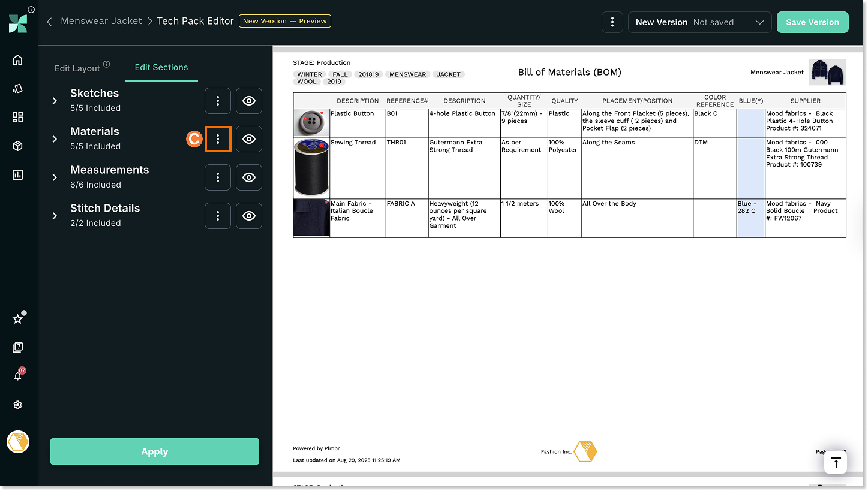
Task: Toggle visibility of Measurements section
Action: [249, 177]
